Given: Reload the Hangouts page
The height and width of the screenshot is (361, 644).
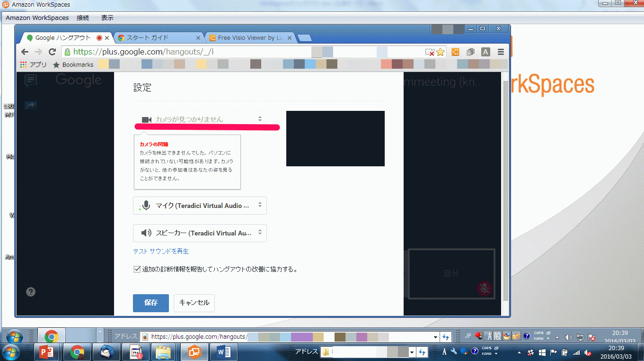Looking at the screenshot, I should (53, 52).
